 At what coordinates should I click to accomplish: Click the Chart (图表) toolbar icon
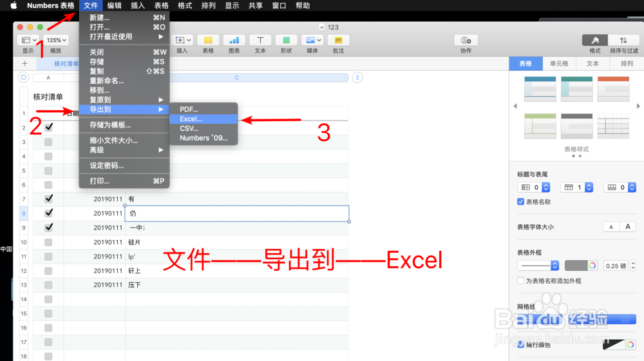coord(234,40)
